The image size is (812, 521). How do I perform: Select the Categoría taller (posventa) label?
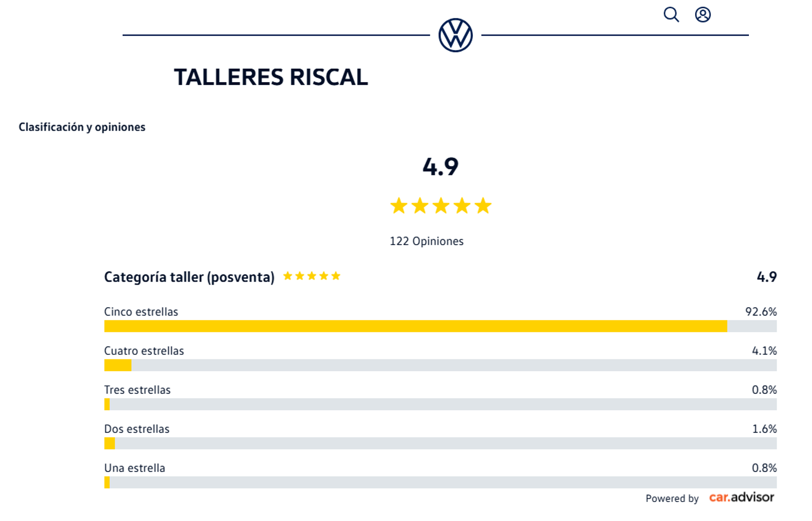(189, 277)
